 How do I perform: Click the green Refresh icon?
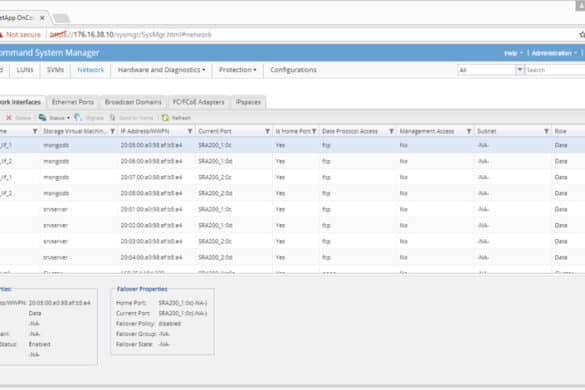[x=165, y=118]
